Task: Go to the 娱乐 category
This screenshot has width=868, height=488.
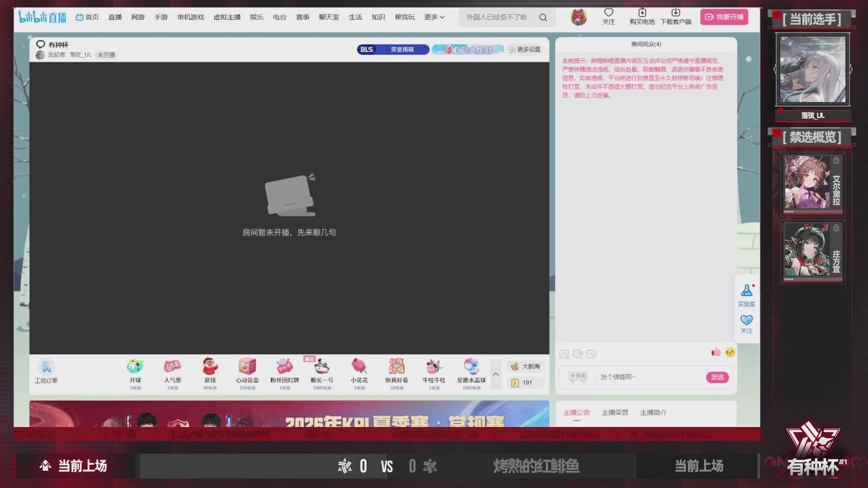Action: pos(256,17)
